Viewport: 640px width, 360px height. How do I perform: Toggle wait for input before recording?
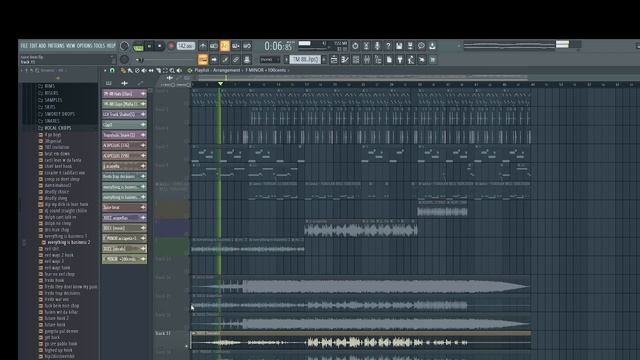(x=214, y=46)
